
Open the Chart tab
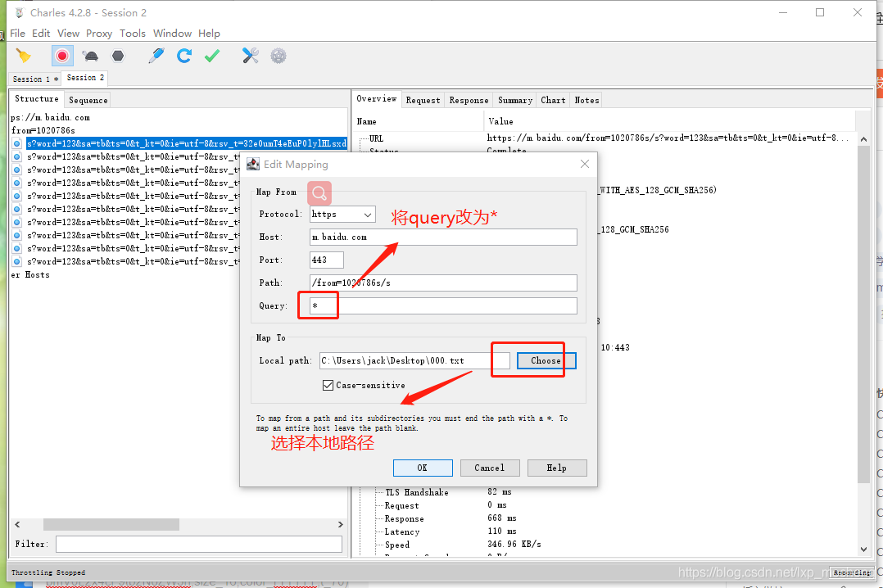coord(553,100)
